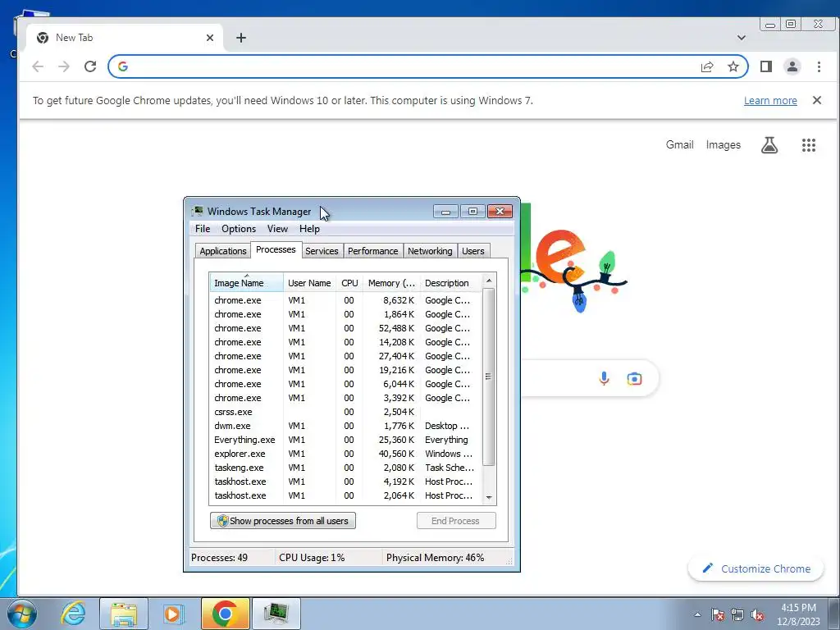This screenshot has width=840, height=630.
Task: Start voice search with microphone icon
Action: [x=604, y=378]
